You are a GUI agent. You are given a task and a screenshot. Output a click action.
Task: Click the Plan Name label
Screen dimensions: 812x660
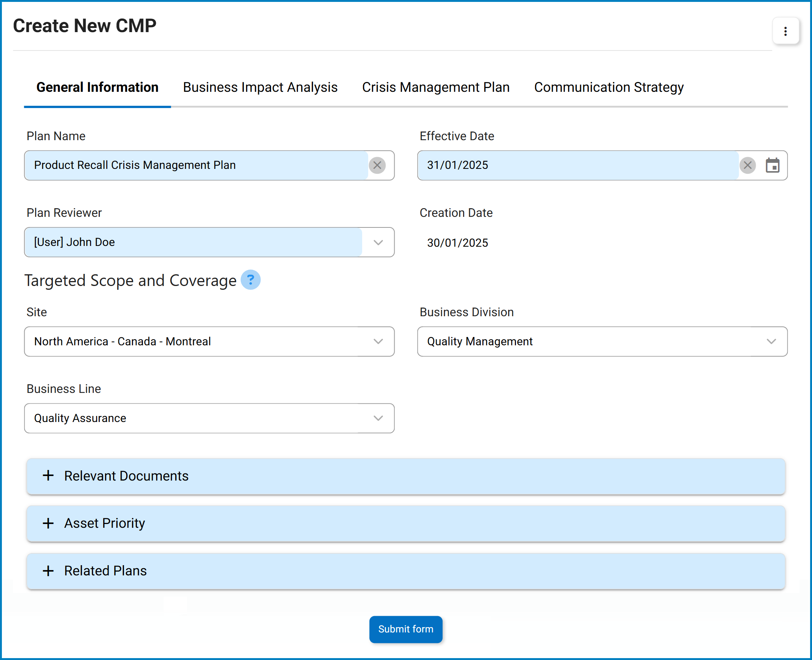[56, 136]
